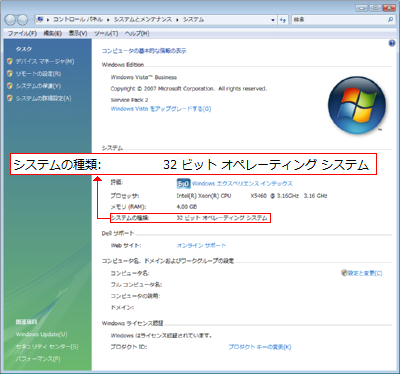The width and height of the screenshot is (400, 374).
Task: Click the 5.0 experience index score badge
Action: (x=183, y=184)
